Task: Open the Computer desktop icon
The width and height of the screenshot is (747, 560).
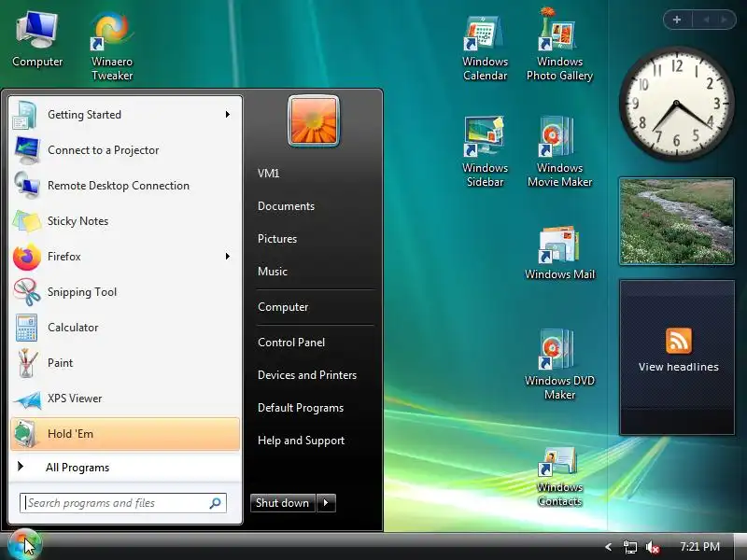Action: (x=37, y=40)
